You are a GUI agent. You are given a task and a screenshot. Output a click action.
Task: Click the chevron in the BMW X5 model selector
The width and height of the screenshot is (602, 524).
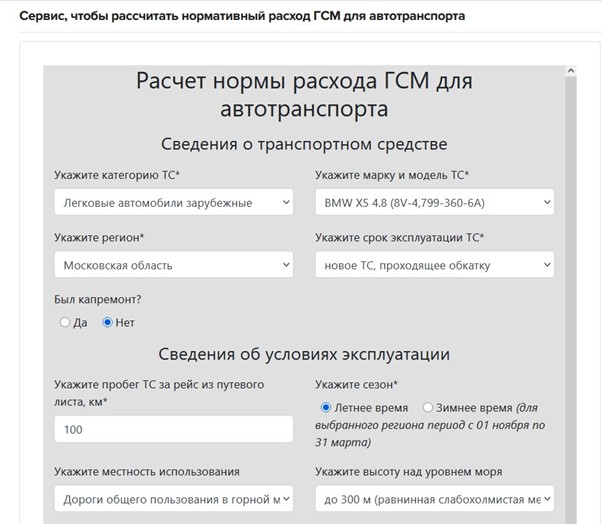[x=546, y=203]
